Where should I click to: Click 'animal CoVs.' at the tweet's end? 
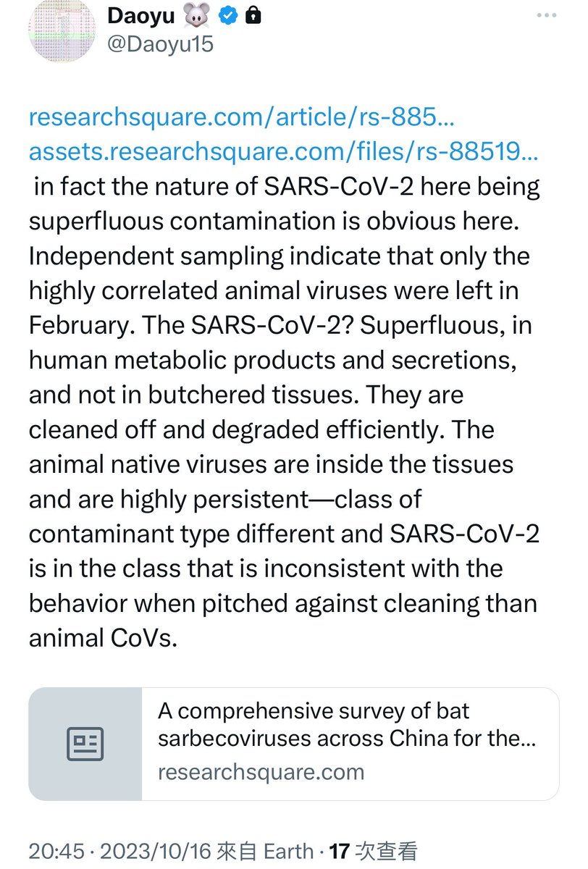103,639
